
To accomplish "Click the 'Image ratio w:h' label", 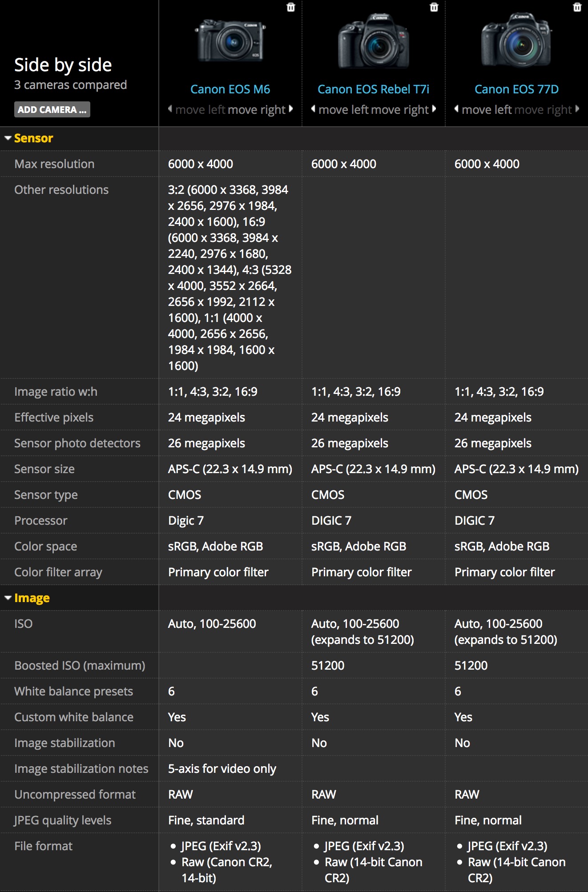I will tap(56, 392).
